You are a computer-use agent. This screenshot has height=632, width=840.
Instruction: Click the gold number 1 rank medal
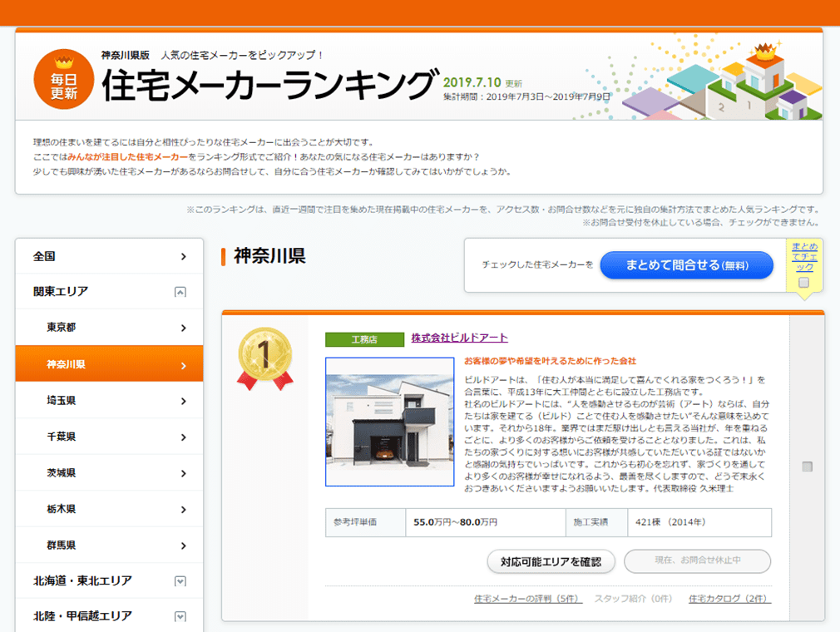pyautogui.click(x=264, y=356)
